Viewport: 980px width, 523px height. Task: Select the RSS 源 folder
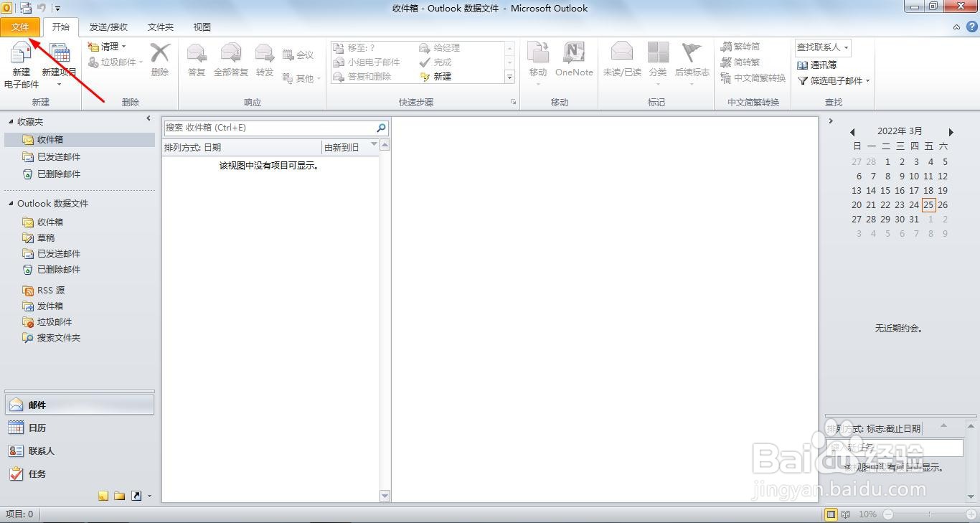[44, 290]
